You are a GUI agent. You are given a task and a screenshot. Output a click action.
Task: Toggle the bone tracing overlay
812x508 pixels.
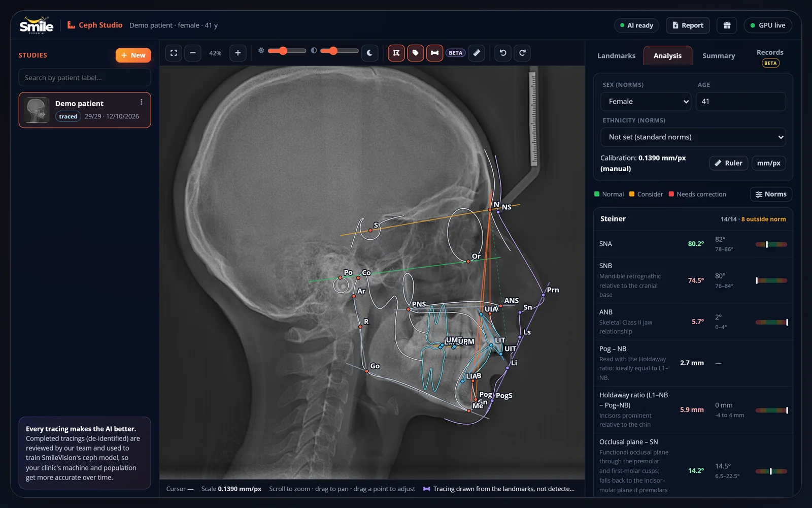click(435, 53)
